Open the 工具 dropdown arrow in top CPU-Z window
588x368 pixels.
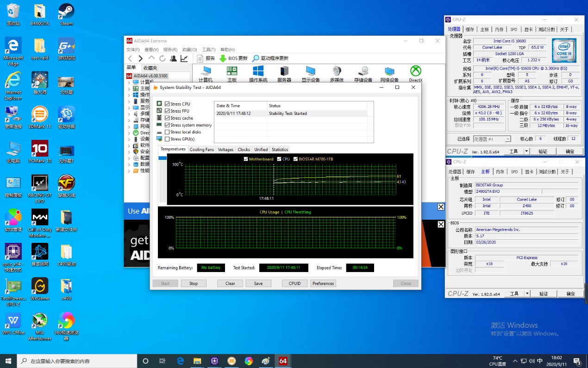click(x=526, y=151)
